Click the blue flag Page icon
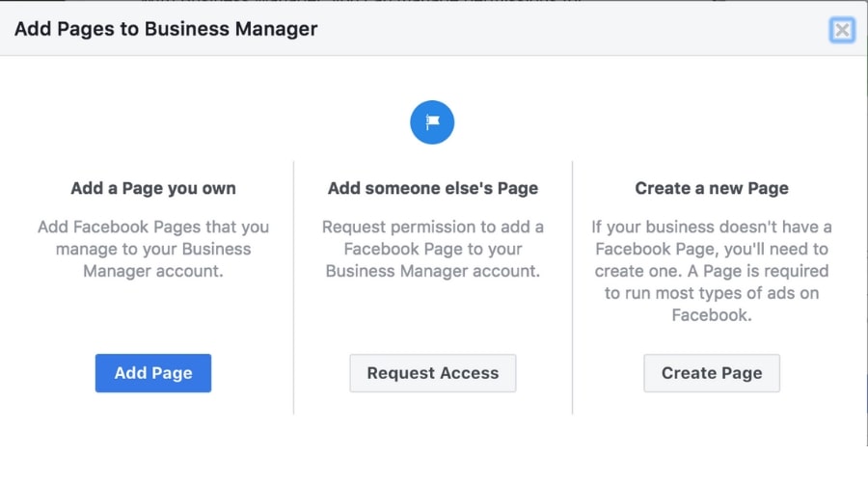The image size is (868, 482). click(x=432, y=122)
